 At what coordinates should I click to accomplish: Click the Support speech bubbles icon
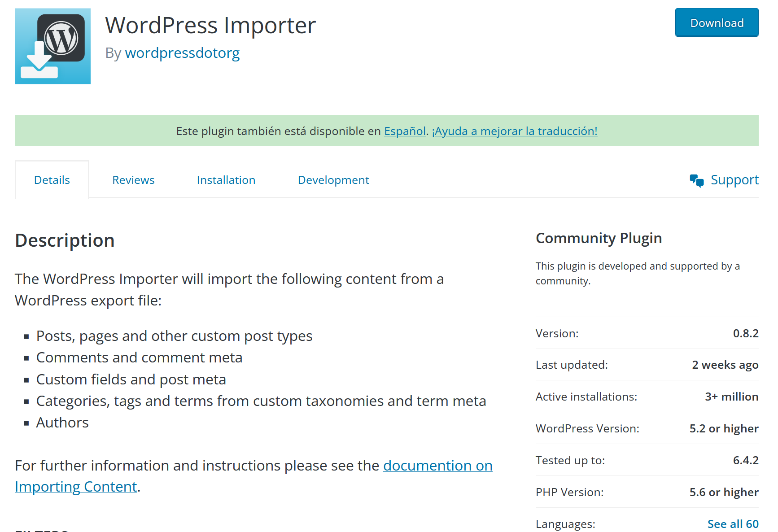click(697, 181)
